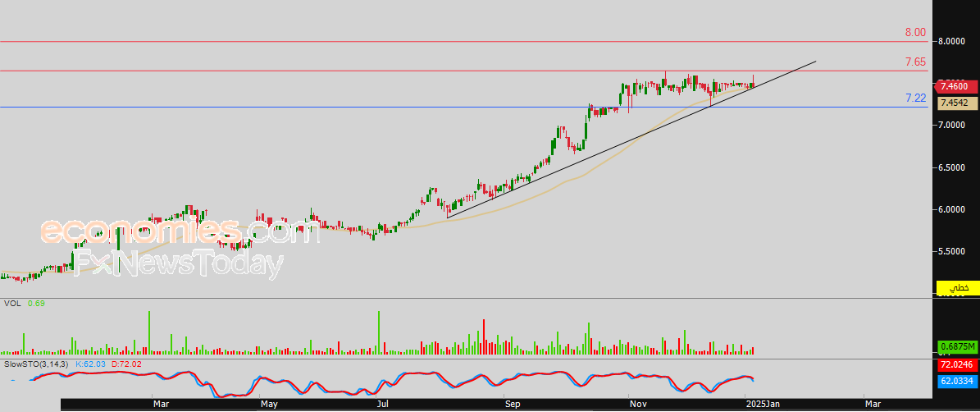Click the green 0.69 volume value
Image resolution: width=980 pixels, height=412 pixels.
[37, 303]
